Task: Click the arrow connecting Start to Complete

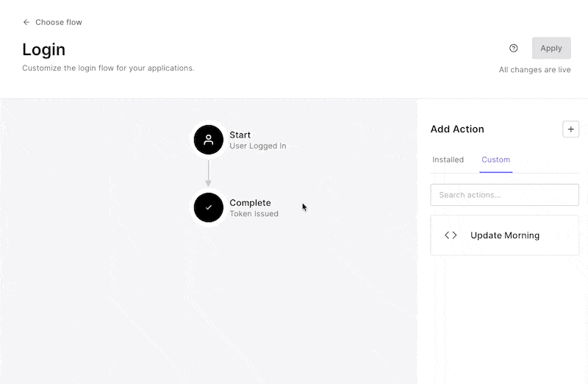Action: tap(208, 174)
